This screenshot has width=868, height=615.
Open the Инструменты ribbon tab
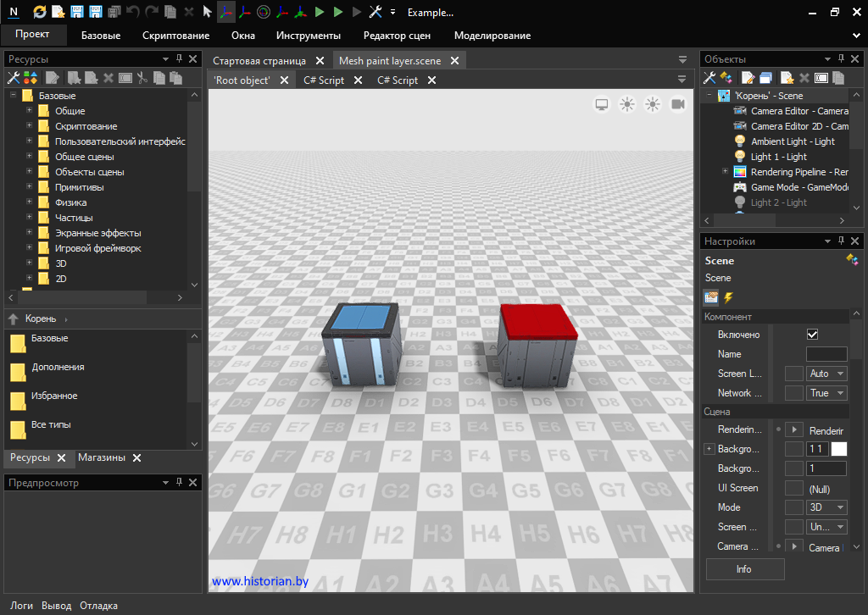pyautogui.click(x=309, y=36)
